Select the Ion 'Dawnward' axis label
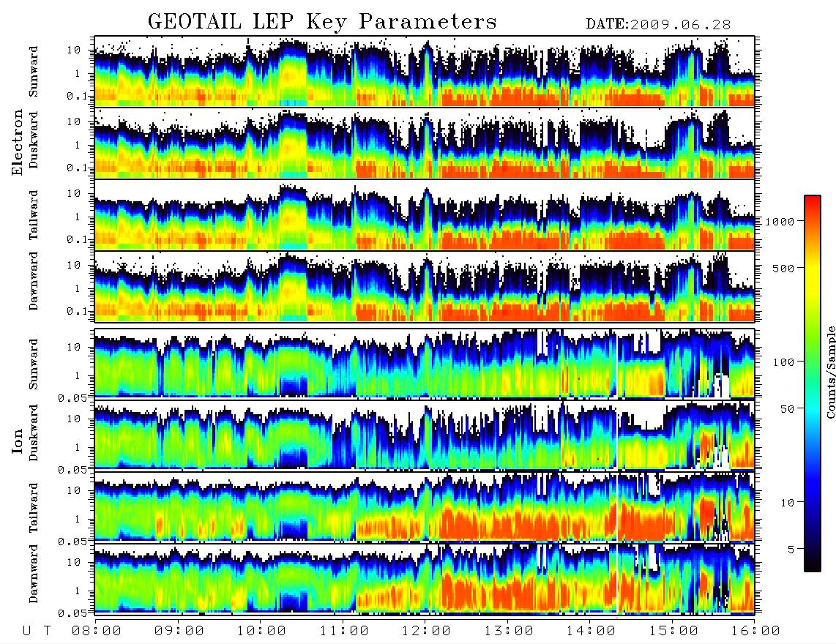Image resolution: width=836 pixels, height=644 pixels. [34, 574]
